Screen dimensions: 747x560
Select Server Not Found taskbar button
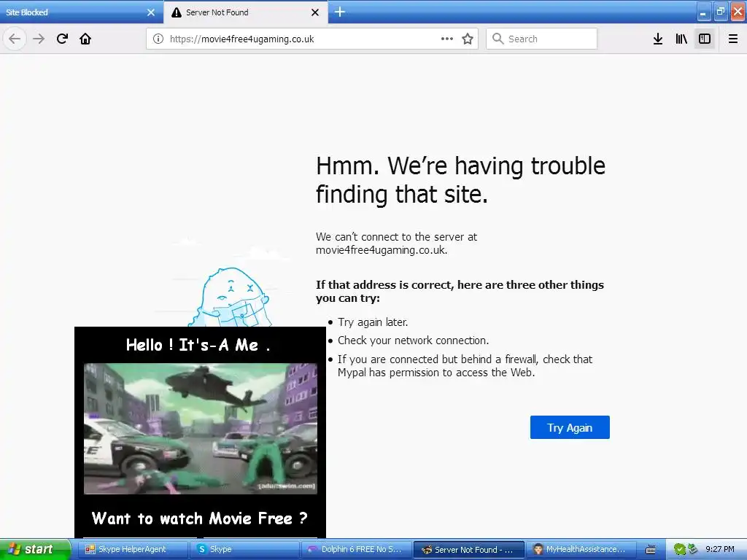(469, 550)
